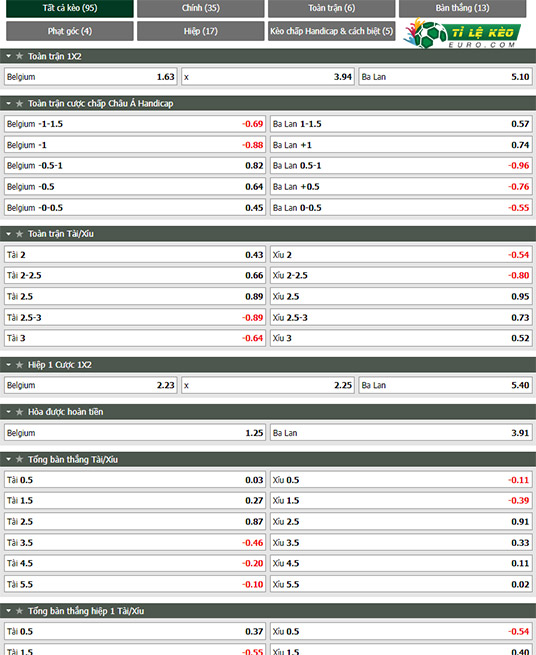Star the Toàn trận 1X2 section
The height and width of the screenshot is (655, 536).
click(x=19, y=56)
